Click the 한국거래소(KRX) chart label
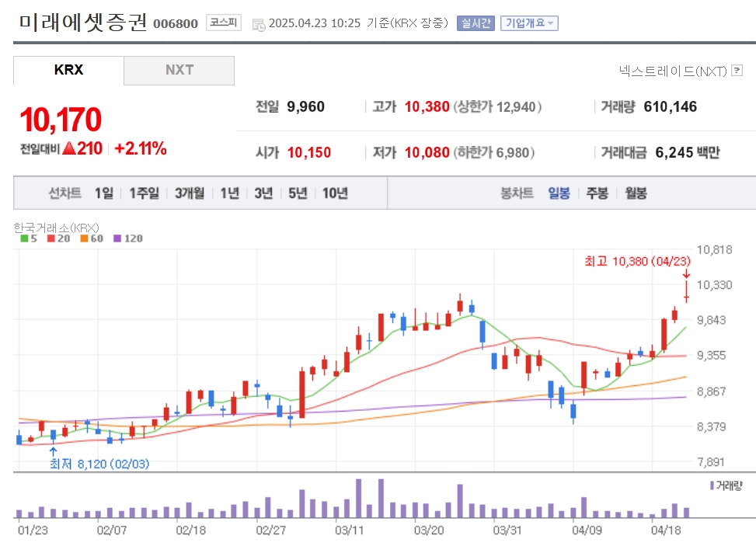 [x=57, y=227]
